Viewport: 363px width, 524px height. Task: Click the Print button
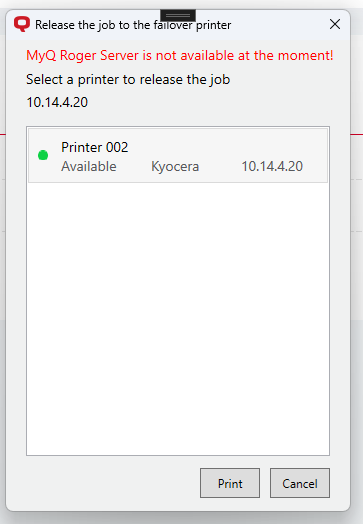pos(230,483)
